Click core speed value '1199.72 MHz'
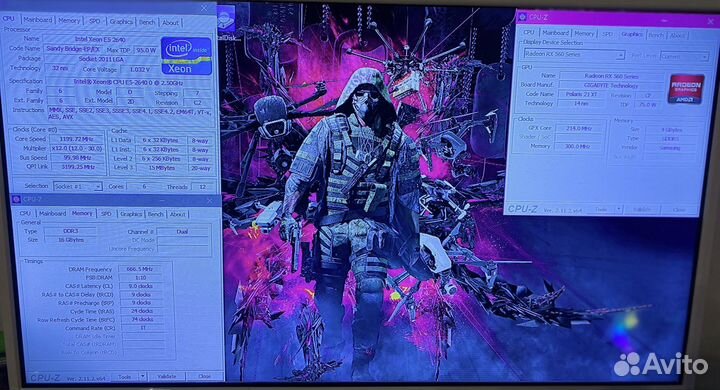The image size is (720, 390). (76, 139)
